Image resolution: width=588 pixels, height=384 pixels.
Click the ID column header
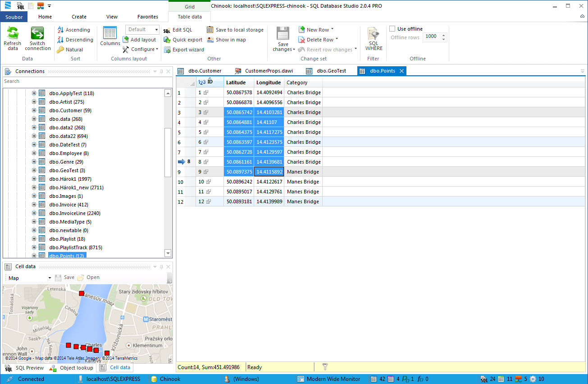click(210, 82)
